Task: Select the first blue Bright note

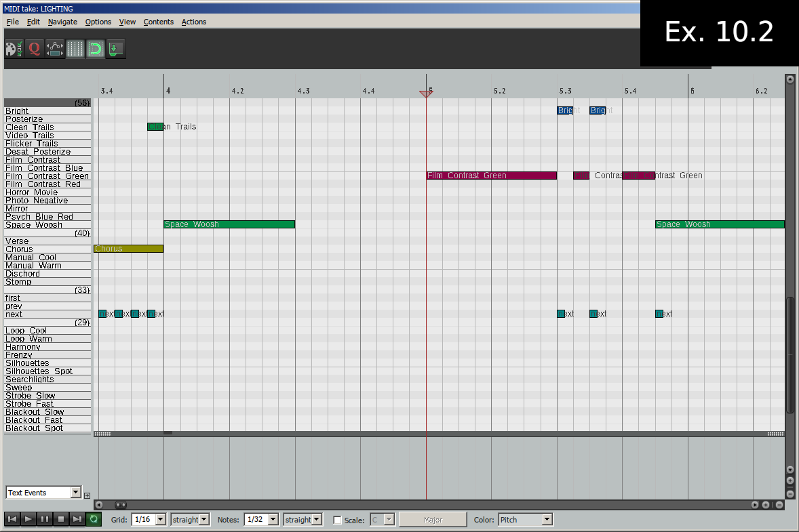Action: (x=565, y=110)
